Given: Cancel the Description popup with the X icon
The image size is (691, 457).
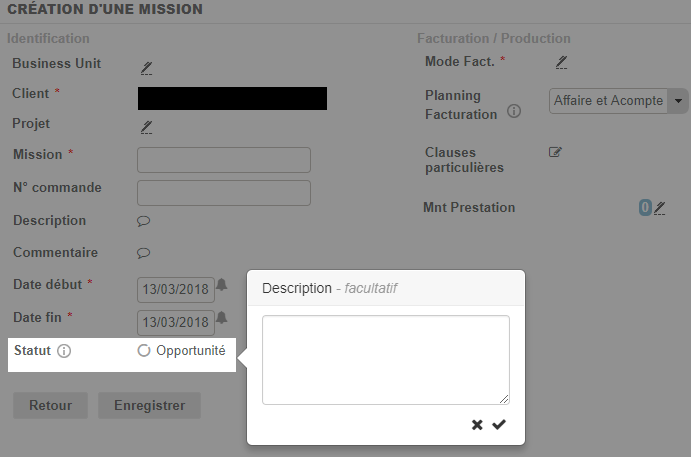Looking at the screenshot, I should coord(478,425).
